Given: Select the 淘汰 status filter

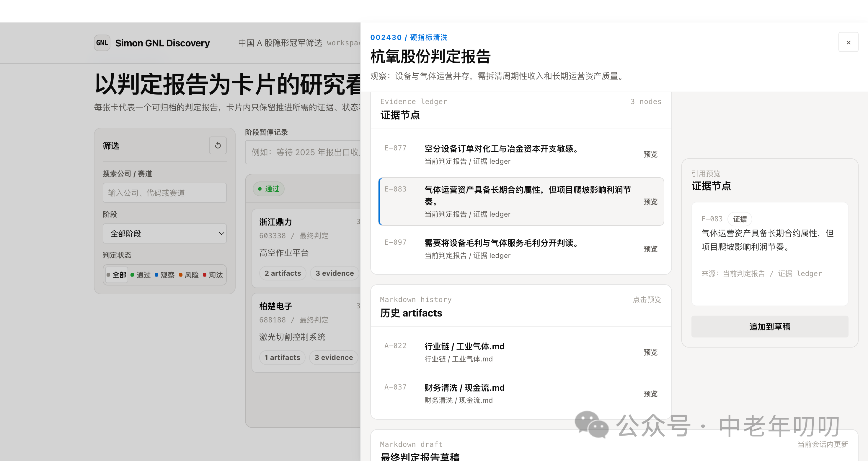Looking at the screenshot, I should (x=213, y=275).
